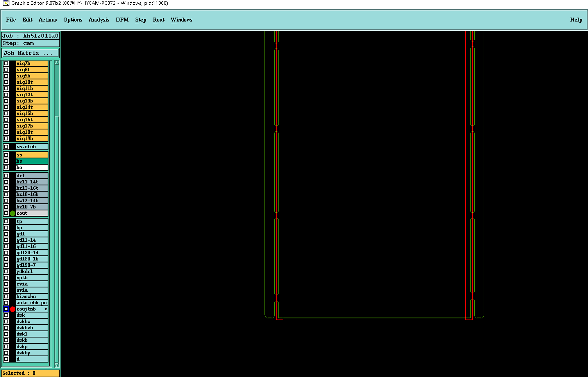Select layer gdl

[x=32, y=234]
